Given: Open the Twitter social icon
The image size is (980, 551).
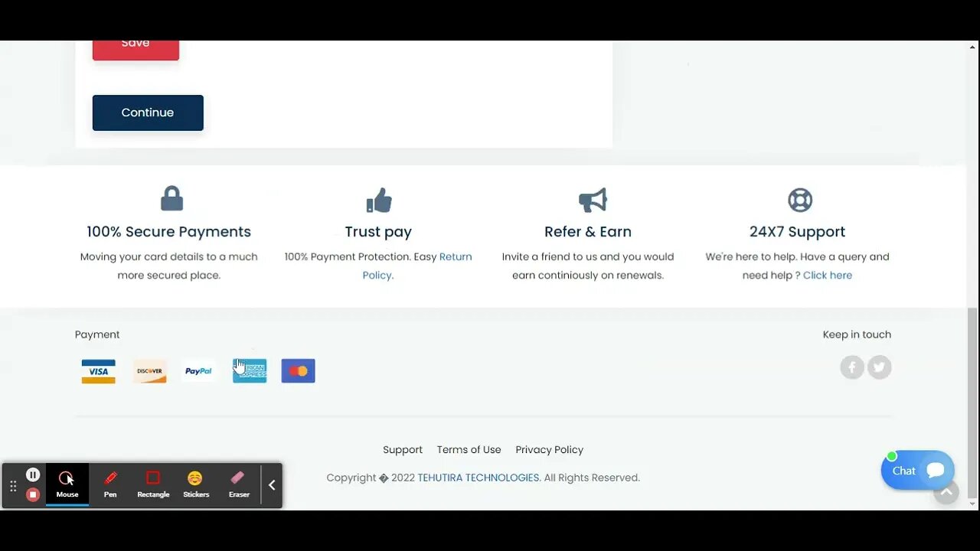Looking at the screenshot, I should click(880, 367).
